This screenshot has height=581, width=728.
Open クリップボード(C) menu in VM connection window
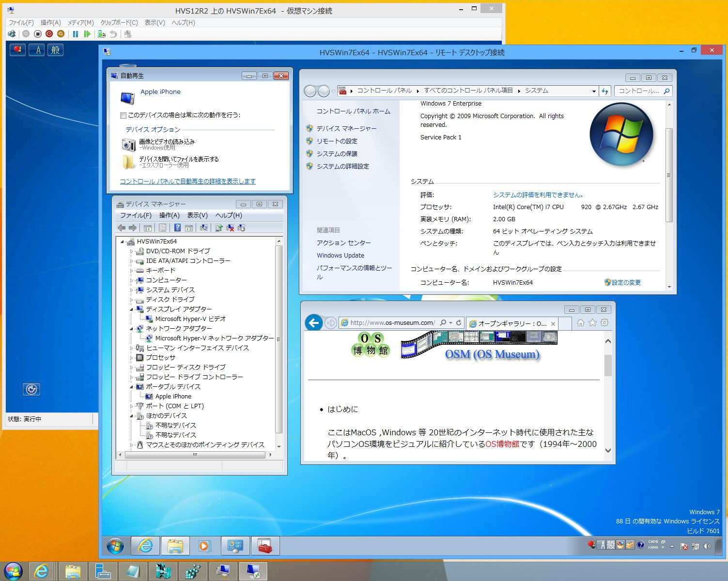click(119, 23)
